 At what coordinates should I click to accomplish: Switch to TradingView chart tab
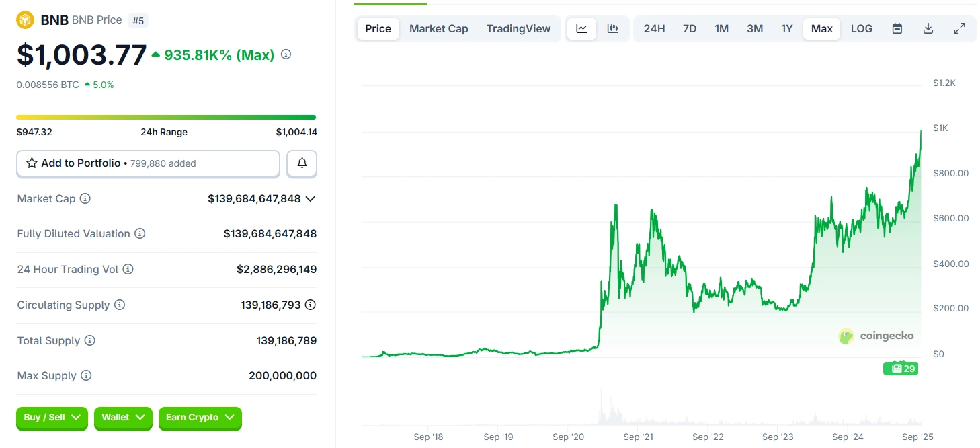[519, 29]
